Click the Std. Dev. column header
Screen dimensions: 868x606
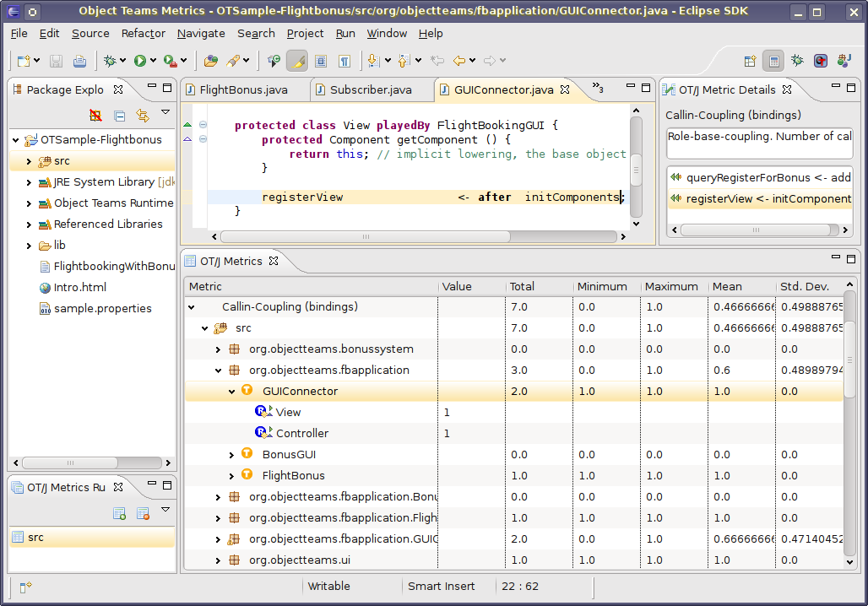pos(804,286)
